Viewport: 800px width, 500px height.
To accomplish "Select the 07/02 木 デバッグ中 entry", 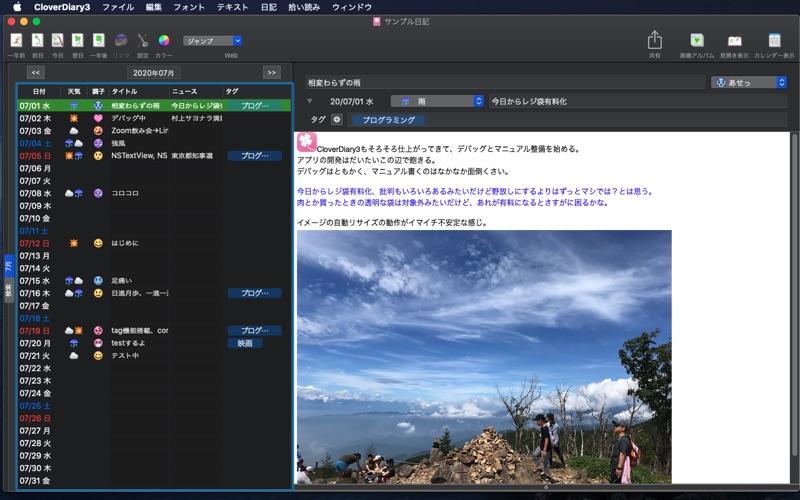I will pyautogui.click(x=155, y=118).
